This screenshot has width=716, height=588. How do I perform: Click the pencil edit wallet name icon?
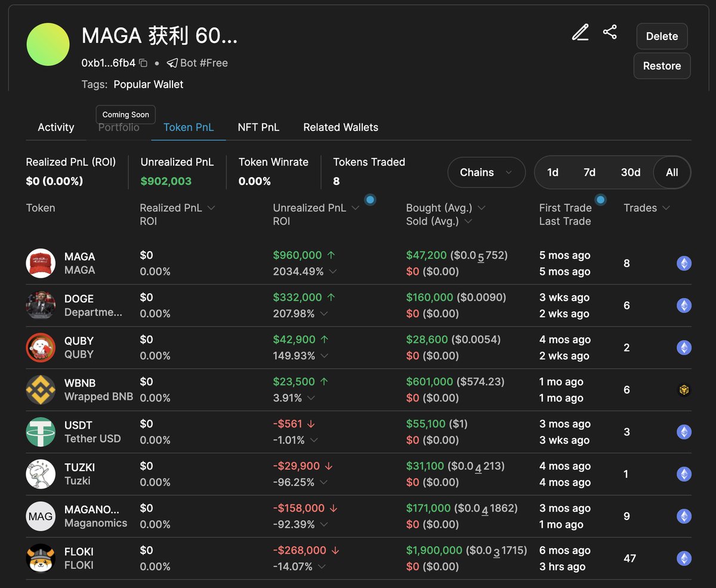[580, 33]
